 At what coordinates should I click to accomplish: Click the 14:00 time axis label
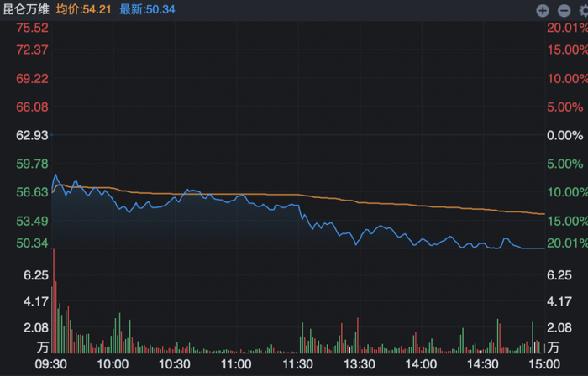click(421, 364)
